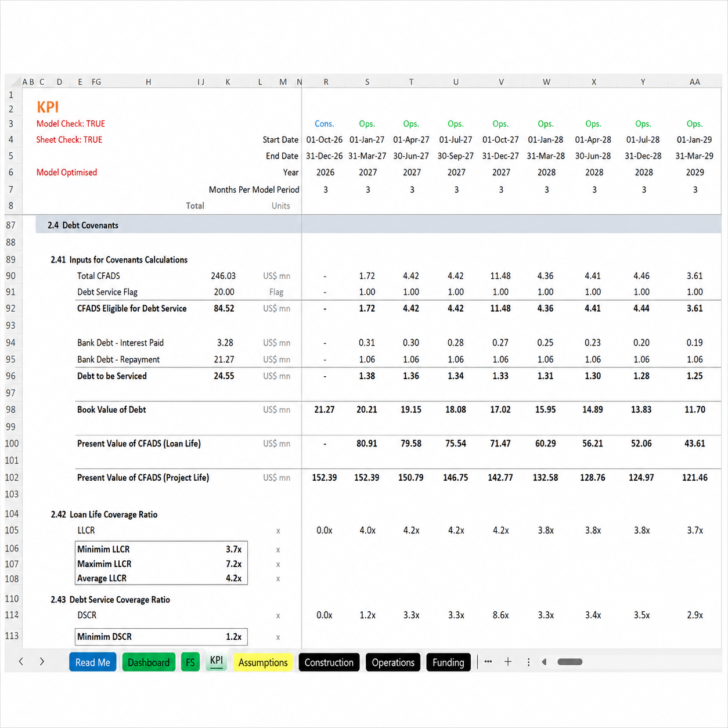Click interest paid value 0.31

367,343
